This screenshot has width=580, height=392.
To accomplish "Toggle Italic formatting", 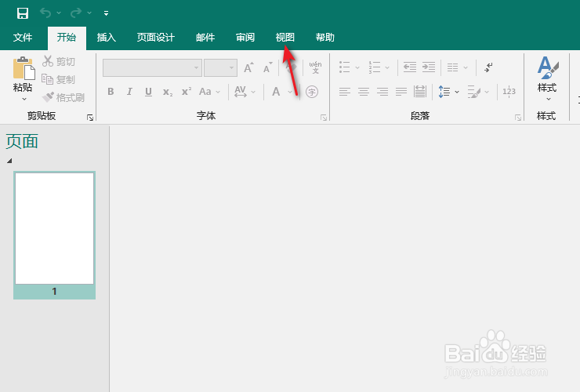I will point(129,92).
